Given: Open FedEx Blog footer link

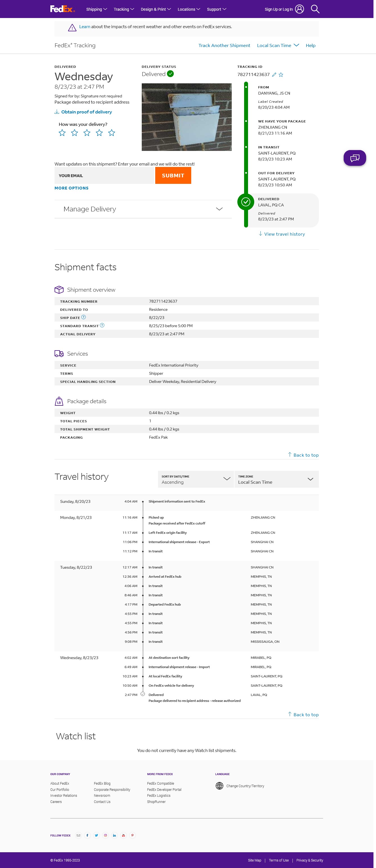Looking at the screenshot, I should [x=102, y=784].
